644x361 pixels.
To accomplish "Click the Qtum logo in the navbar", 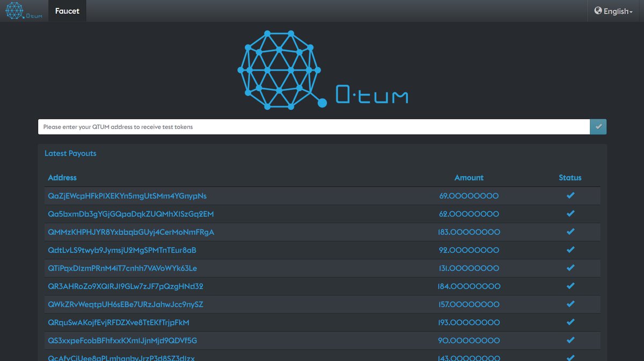I will [x=24, y=11].
